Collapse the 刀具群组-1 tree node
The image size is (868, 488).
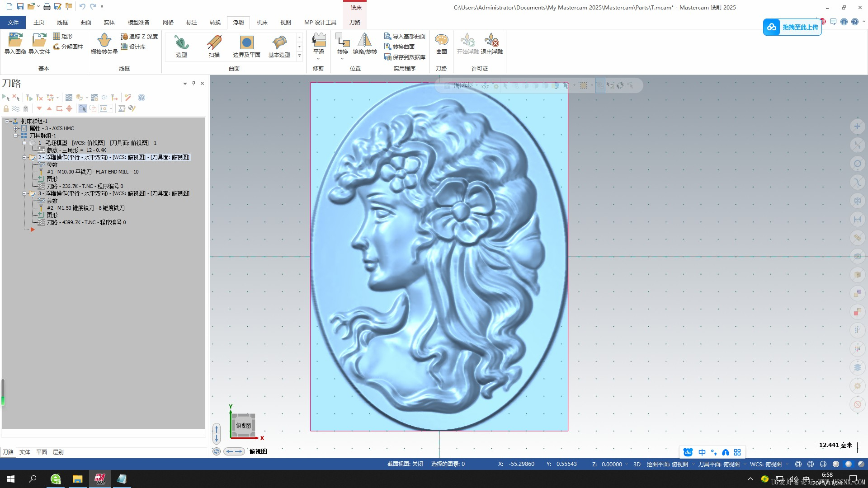[x=16, y=136]
